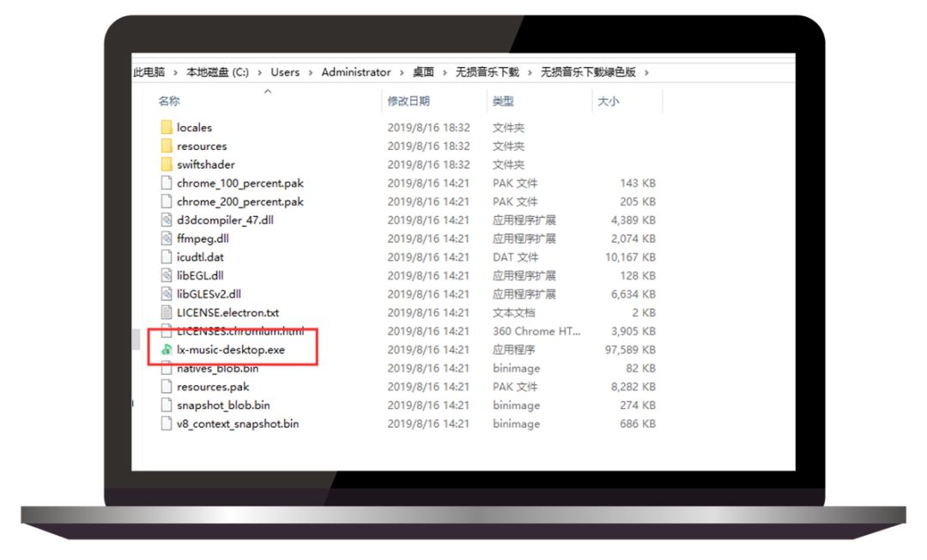The image size is (927, 560).
Task: Select the libEGL.dll file icon
Action: coord(166,275)
